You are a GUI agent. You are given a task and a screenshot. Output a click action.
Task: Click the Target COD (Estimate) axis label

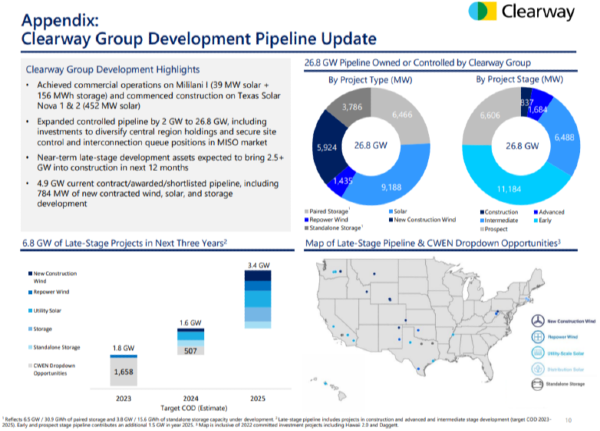tap(194, 408)
